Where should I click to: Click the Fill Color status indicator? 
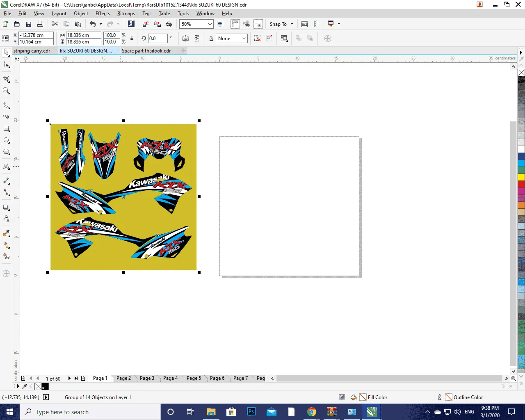tap(374, 397)
